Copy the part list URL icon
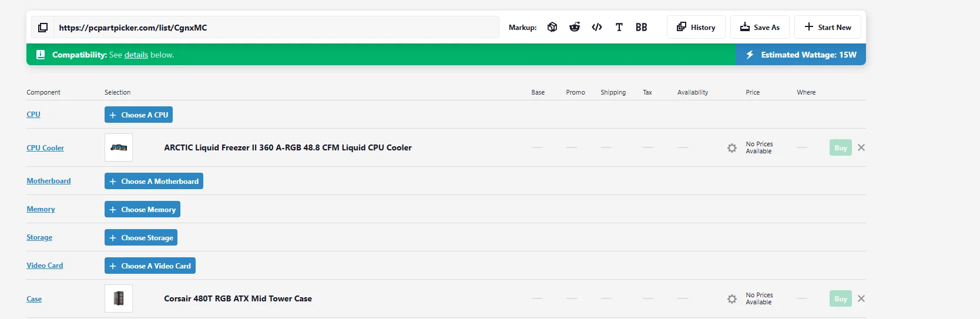The image size is (980, 319). [43, 28]
